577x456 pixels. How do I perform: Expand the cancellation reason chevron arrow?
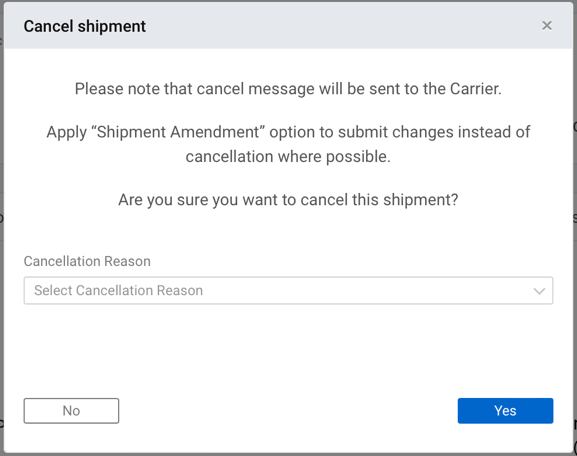click(539, 291)
